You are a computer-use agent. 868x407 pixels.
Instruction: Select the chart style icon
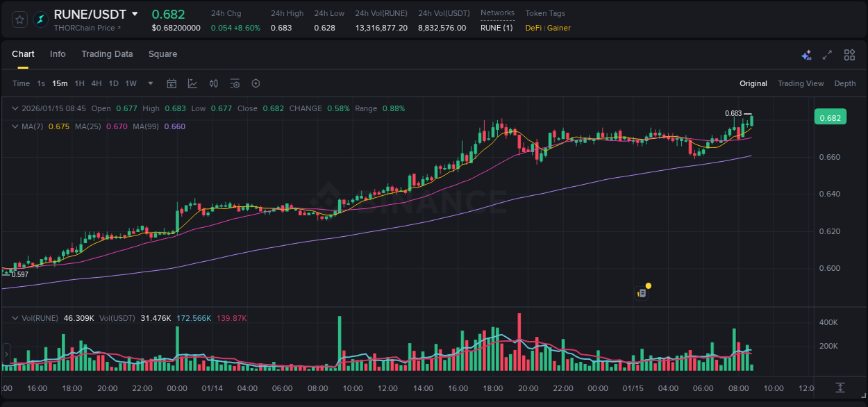click(x=191, y=83)
